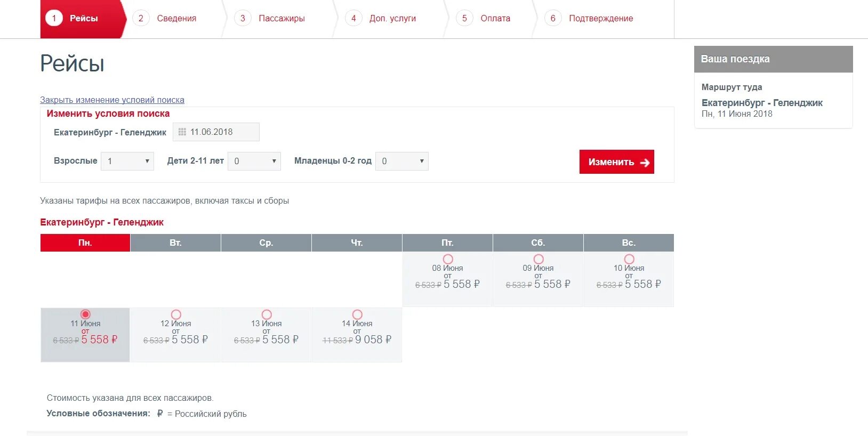This screenshot has width=868, height=436.
Task: Click the arrow icon on Изменить button
Action: click(x=645, y=163)
